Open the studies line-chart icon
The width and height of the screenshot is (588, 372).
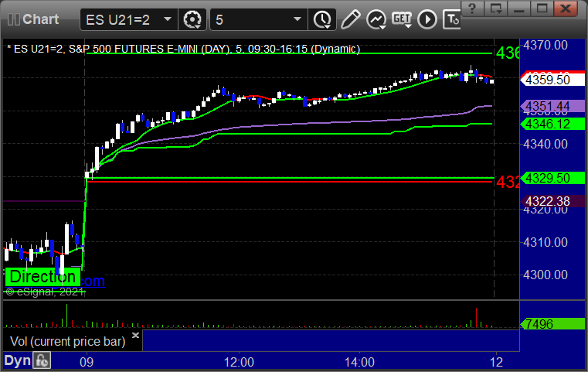(376, 19)
